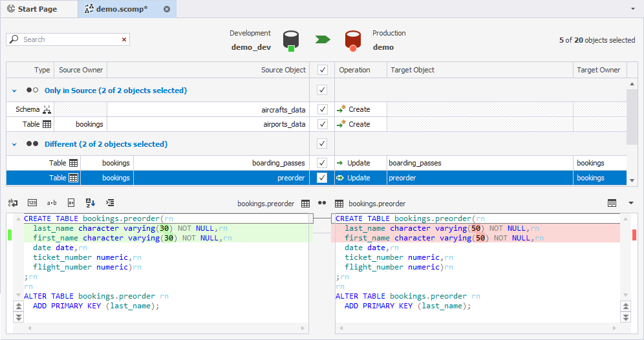Viewport: 644px width, 340px height.
Task: Open the diff view options dropdown arrow
Action: [631, 203]
